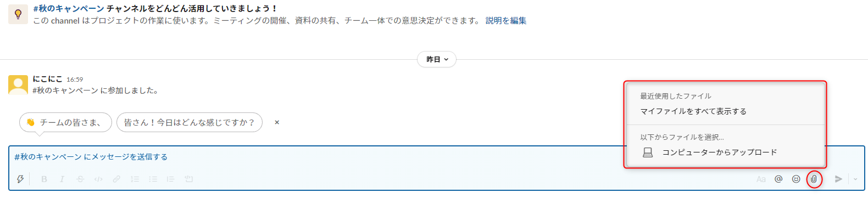Start a bulleted list
Image resolution: width=868 pixels, height=204 pixels.
(x=153, y=179)
